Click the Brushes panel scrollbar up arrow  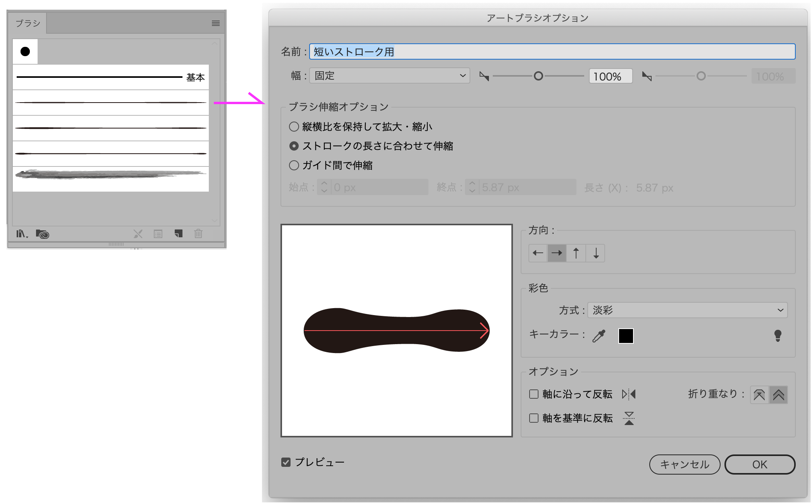click(x=215, y=43)
